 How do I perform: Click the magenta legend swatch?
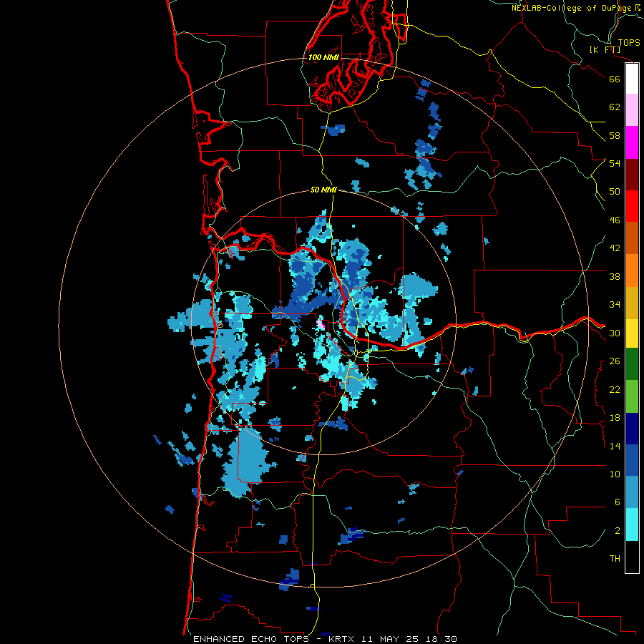pyautogui.click(x=632, y=142)
